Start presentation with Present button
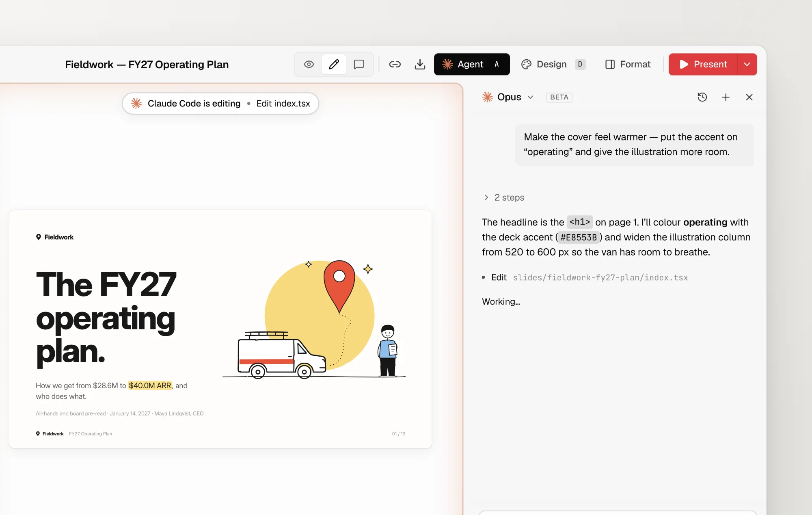This screenshot has height=515, width=812. tap(703, 64)
